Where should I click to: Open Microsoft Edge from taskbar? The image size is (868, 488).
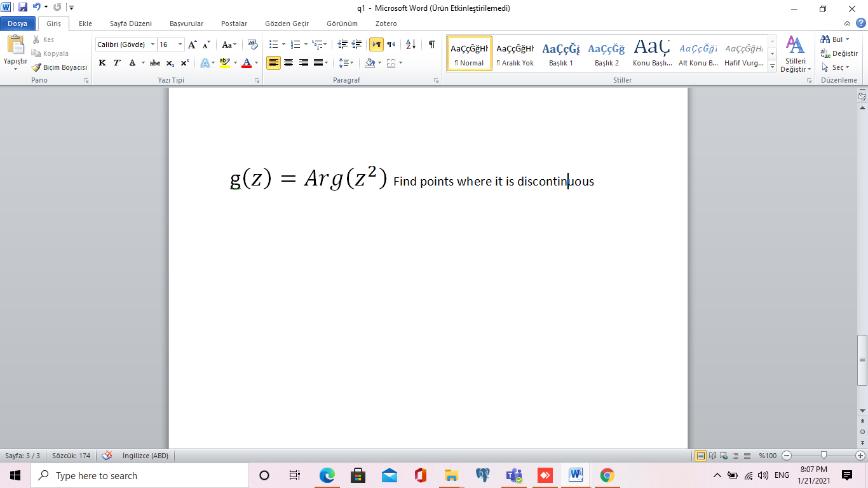click(x=327, y=475)
